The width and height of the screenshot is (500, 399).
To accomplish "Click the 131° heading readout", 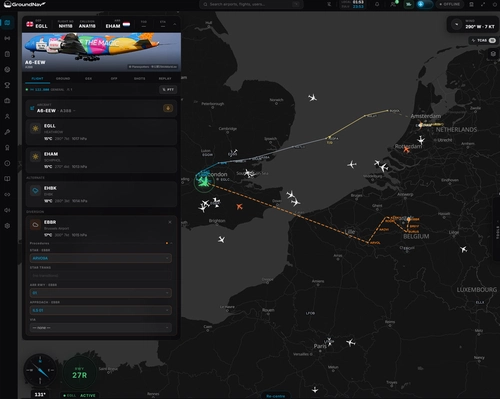I will [40, 394].
